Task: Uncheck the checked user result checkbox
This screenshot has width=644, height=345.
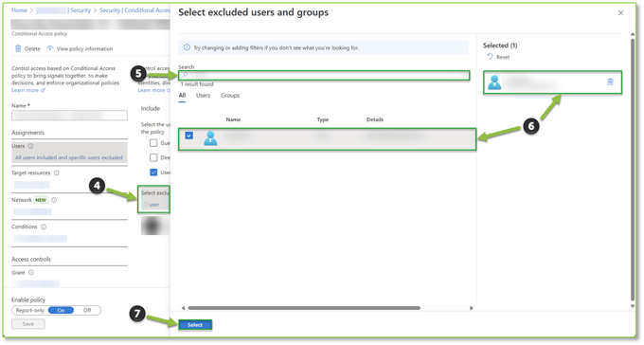Action: [188, 136]
